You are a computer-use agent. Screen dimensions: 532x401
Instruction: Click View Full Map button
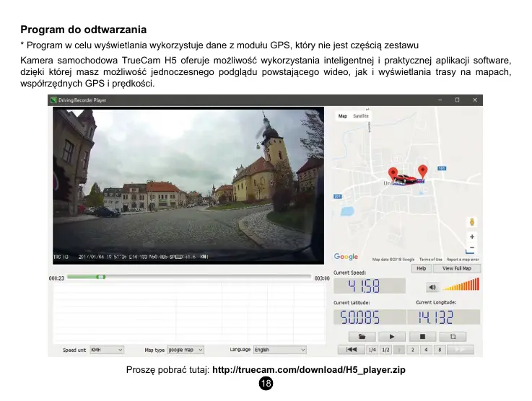pyautogui.click(x=457, y=268)
